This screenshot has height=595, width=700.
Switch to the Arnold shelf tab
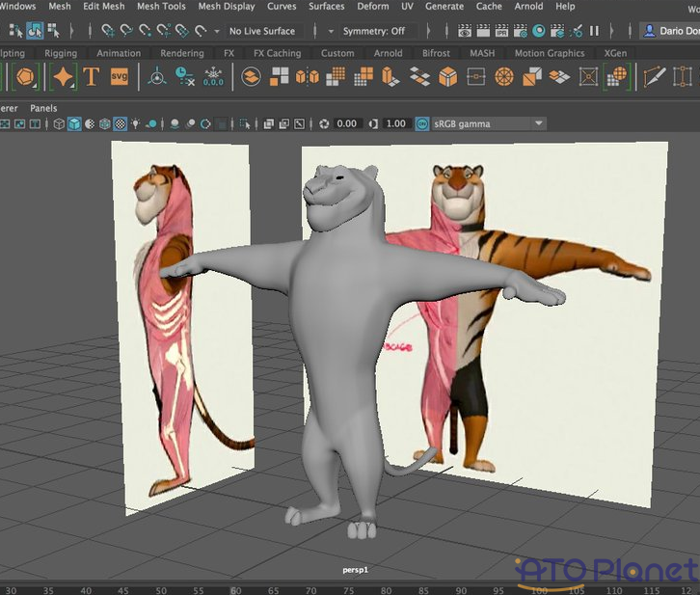388,53
